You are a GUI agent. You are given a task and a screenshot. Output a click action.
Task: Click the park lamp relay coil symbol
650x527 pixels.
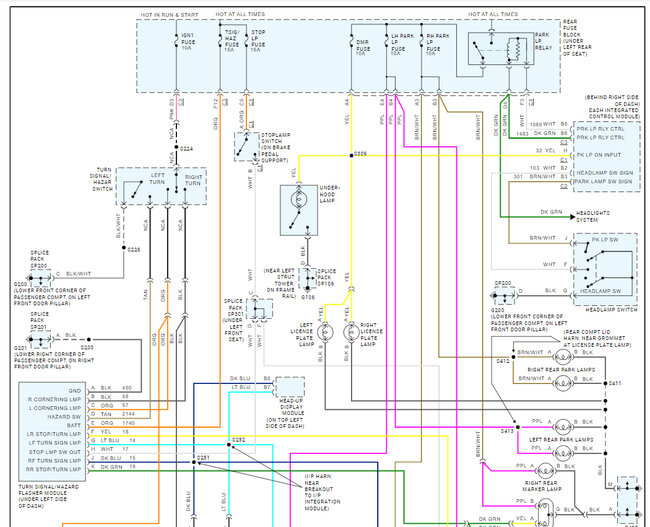point(514,49)
